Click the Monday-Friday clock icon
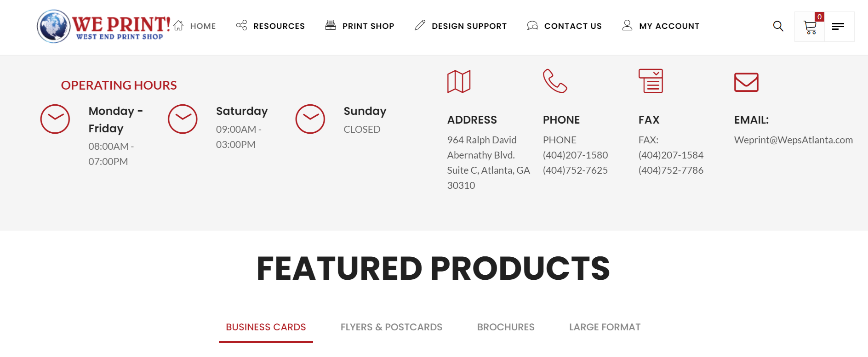The image size is (868, 357). click(x=55, y=119)
